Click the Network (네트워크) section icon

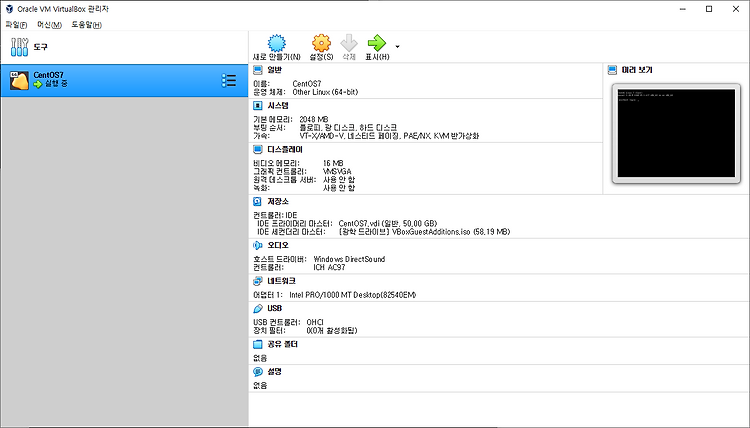(x=258, y=281)
